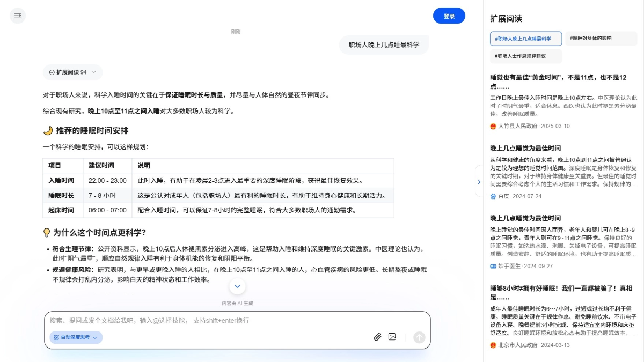Image resolution: width=644 pixels, height=362 pixels.
Task: Click the send message arrow icon
Action: point(419,337)
